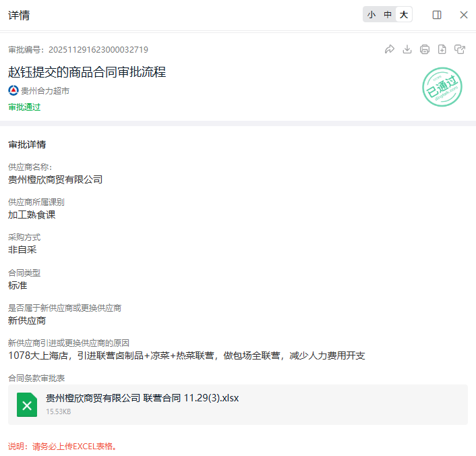Toggle the side panel layout icon
Image resolution: width=476 pixels, height=456 pixels.
(x=437, y=15)
